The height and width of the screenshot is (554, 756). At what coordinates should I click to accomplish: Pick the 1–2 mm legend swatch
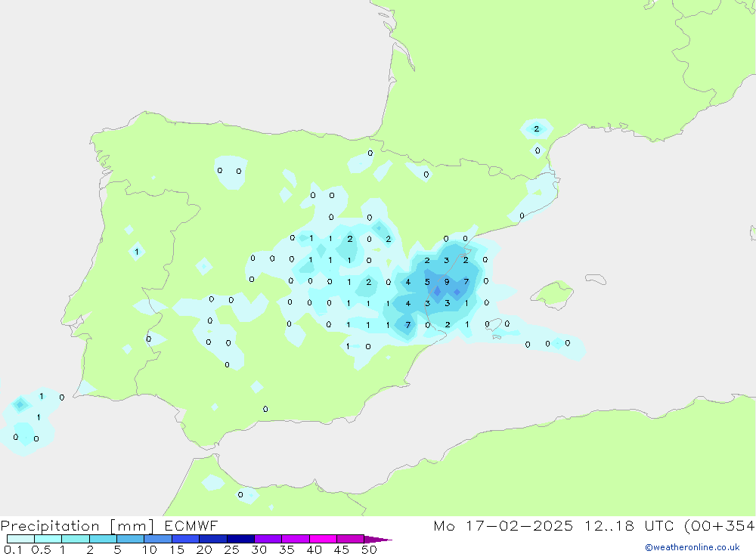click(75, 539)
